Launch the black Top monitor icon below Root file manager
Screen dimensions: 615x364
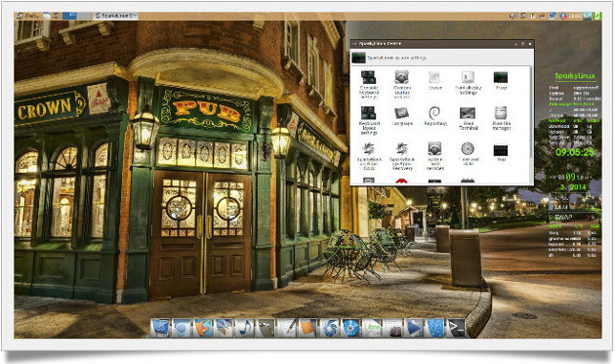point(501,153)
